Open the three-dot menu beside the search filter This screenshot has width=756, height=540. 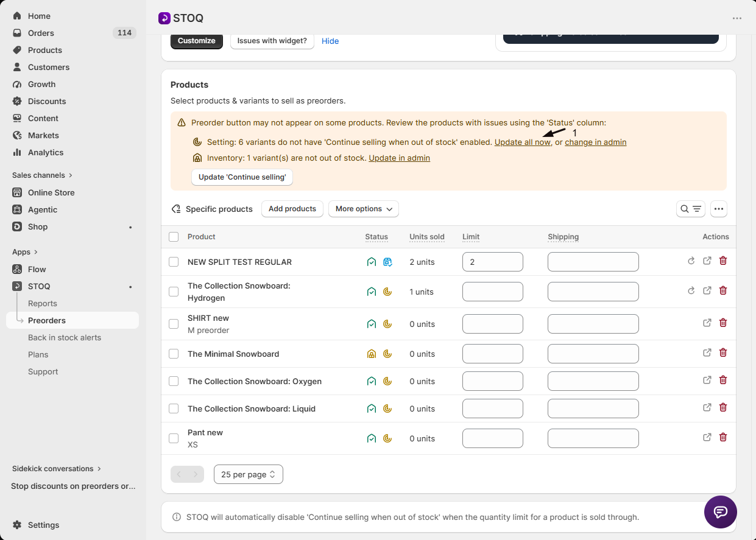point(719,209)
